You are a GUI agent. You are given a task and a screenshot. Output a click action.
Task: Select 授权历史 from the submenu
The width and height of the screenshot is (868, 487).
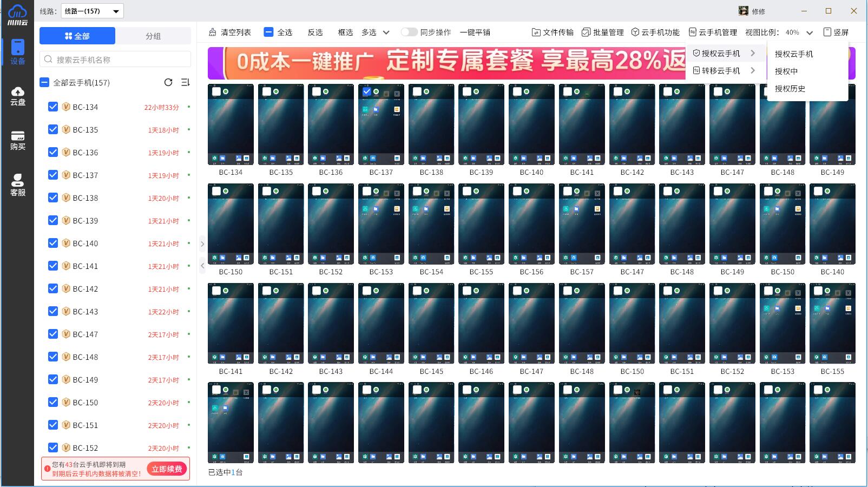point(790,89)
